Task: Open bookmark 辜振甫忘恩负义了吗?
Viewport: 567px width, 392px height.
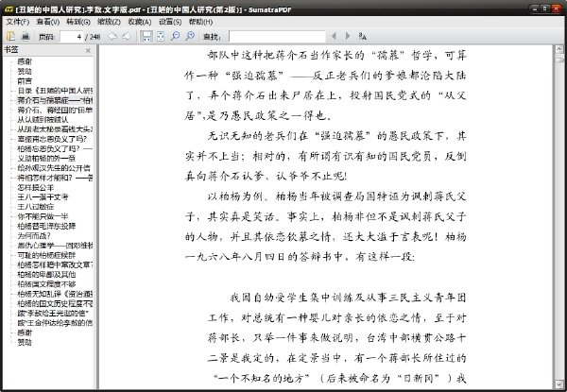Action: [x=52, y=139]
